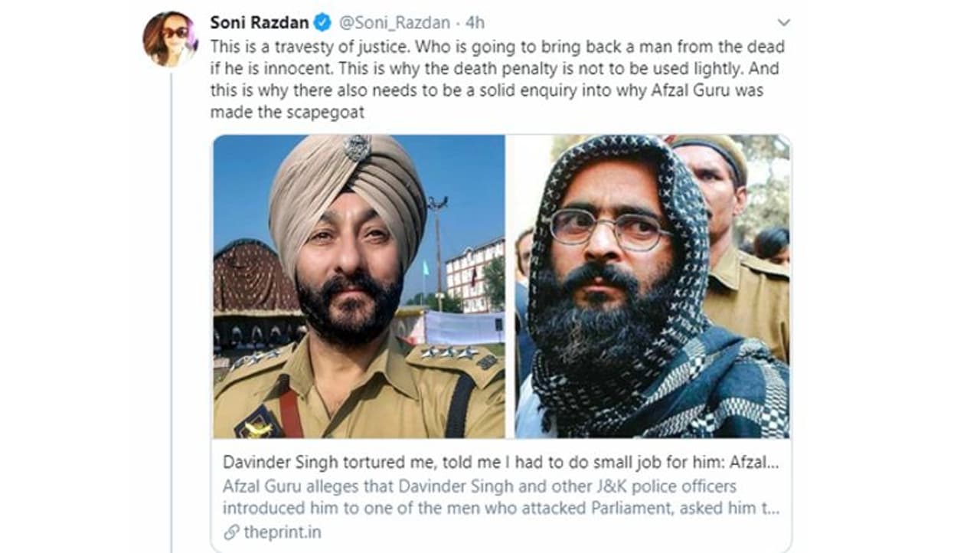Viewport: 980px width, 553px height.
Task: Open the 4h timestamp permalink
Action: (475, 23)
